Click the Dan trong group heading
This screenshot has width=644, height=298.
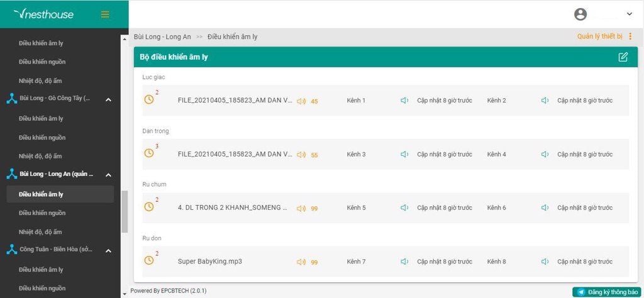pos(156,131)
